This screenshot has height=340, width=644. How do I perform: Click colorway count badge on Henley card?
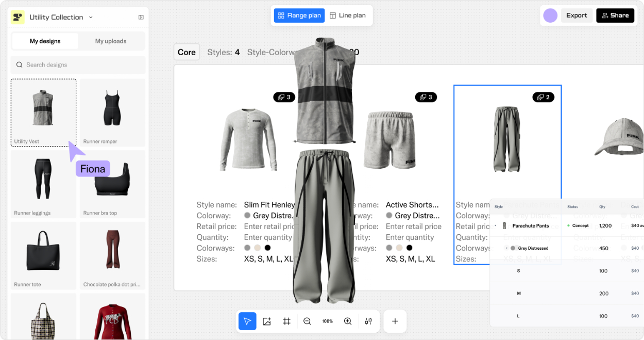284,97
